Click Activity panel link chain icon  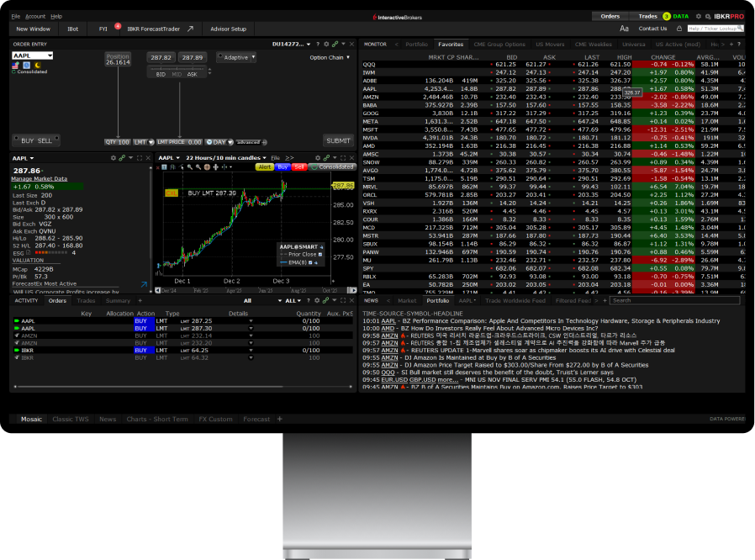tap(325, 300)
